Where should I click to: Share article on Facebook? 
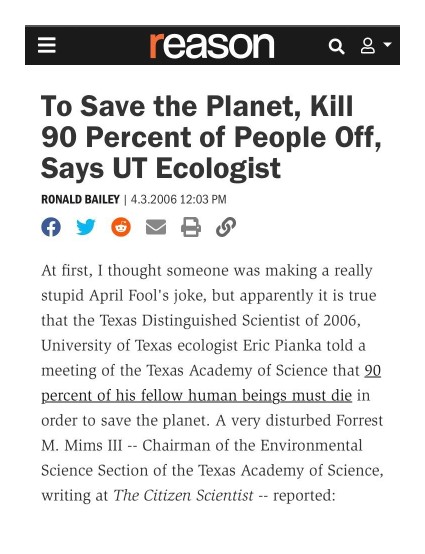click(51, 227)
